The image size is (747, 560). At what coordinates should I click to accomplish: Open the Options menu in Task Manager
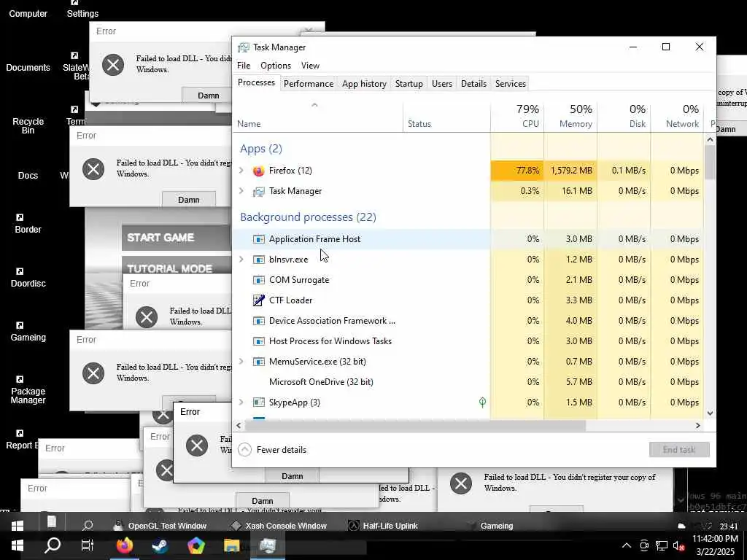[x=275, y=66]
